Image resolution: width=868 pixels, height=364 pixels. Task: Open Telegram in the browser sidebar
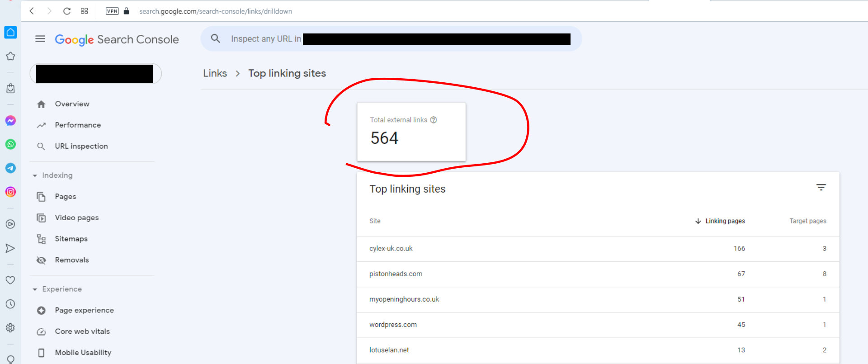tap(10, 168)
